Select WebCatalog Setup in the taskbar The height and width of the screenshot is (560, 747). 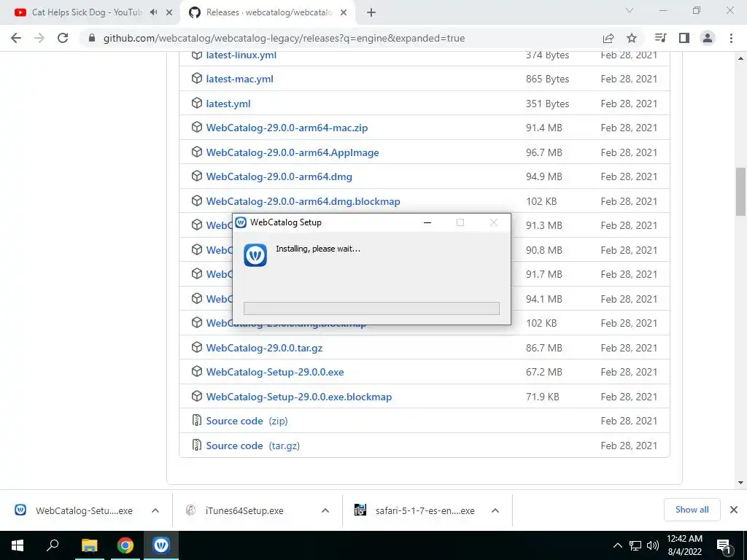pos(161,545)
